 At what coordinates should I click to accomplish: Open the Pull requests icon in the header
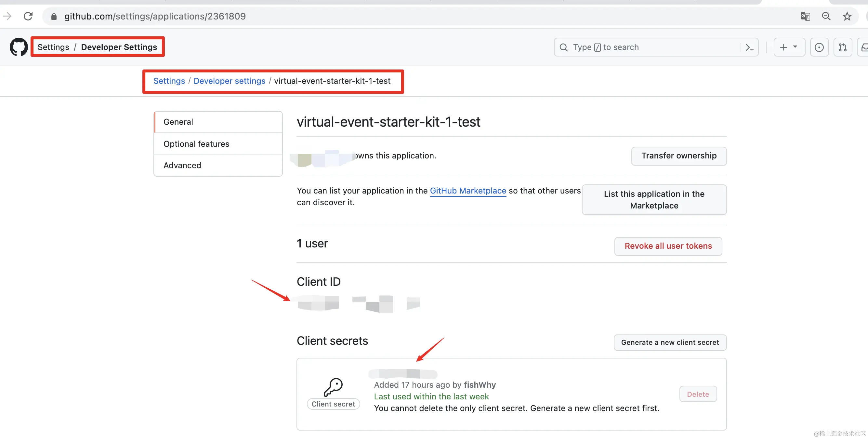pyautogui.click(x=842, y=47)
